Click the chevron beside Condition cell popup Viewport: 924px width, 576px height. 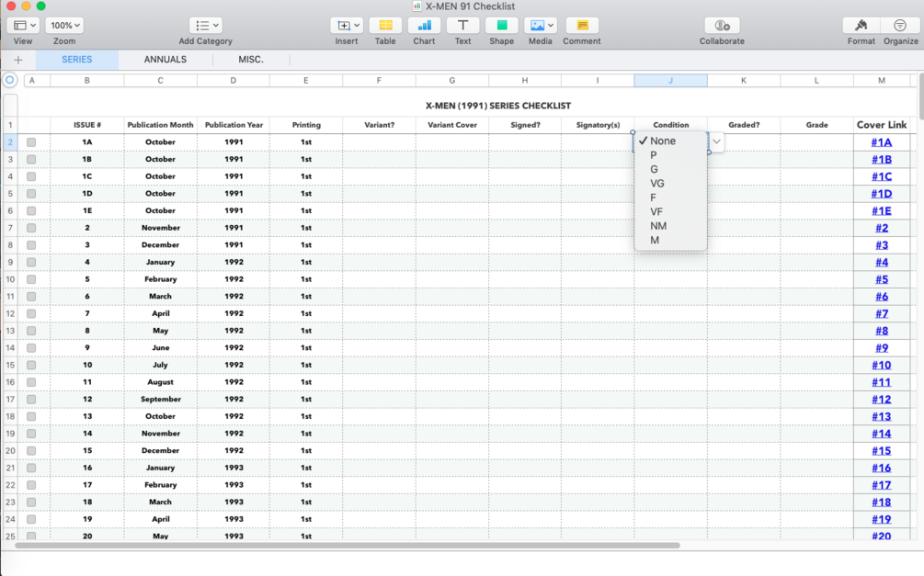tap(716, 141)
